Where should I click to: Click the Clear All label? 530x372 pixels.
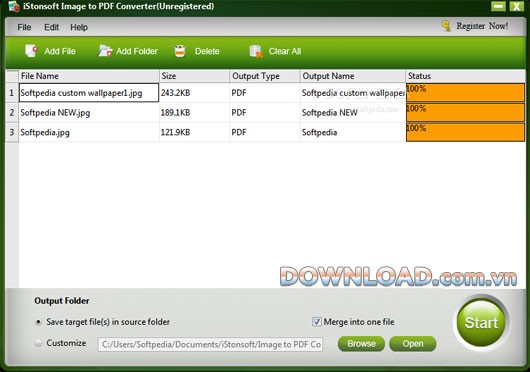285,51
